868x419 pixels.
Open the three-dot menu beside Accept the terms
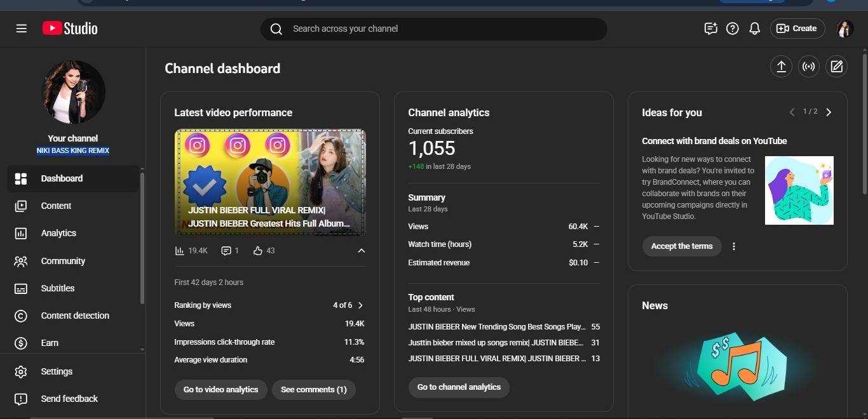pos(734,246)
